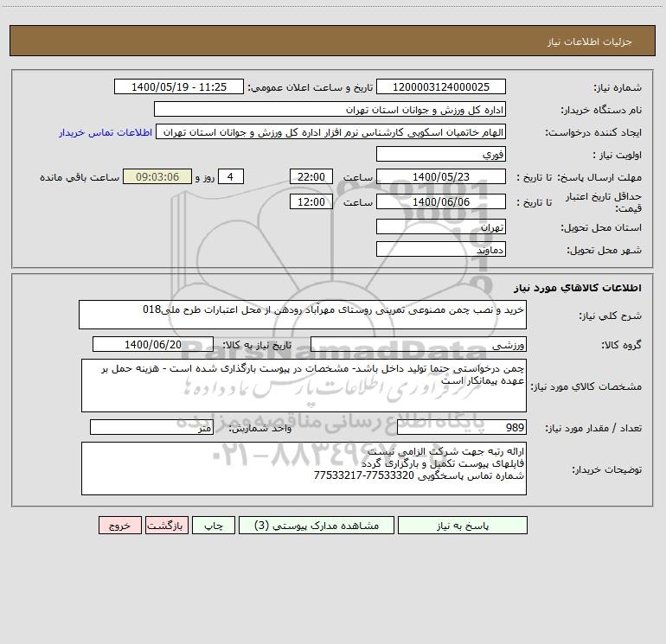
Task: Click the deadline time field 22:00
Action: coord(311,176)
